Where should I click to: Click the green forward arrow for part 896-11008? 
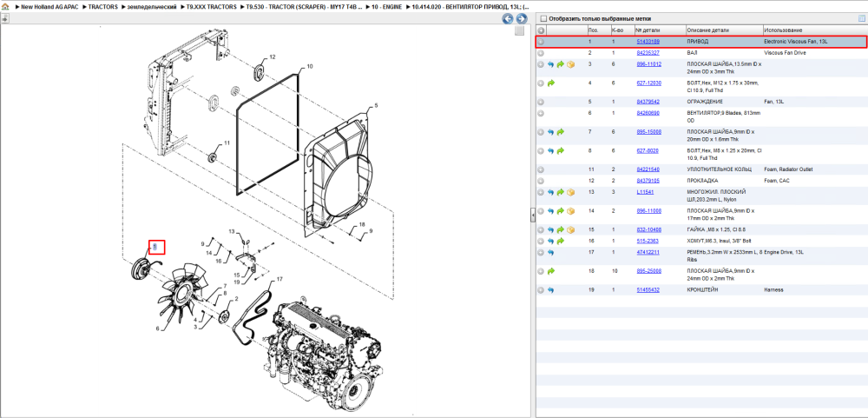coord(560,211)
